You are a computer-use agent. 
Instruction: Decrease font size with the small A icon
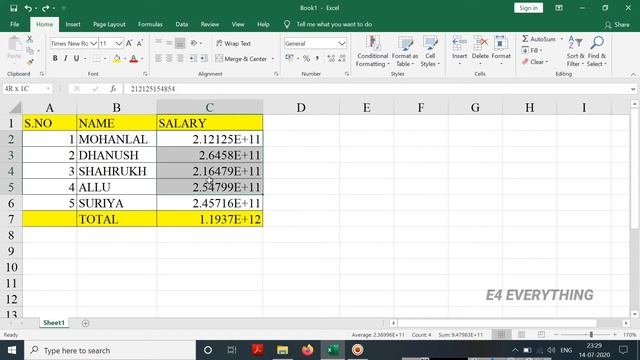tap(140, 43)
